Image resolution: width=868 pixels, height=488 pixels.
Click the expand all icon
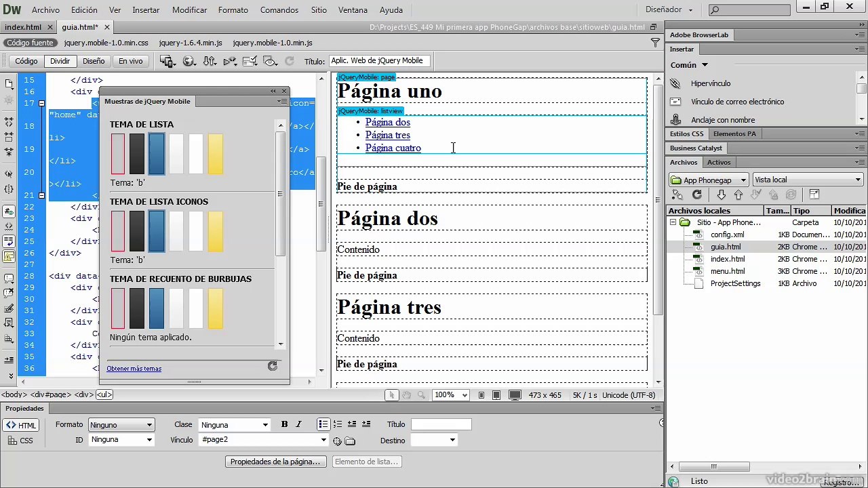9,152
